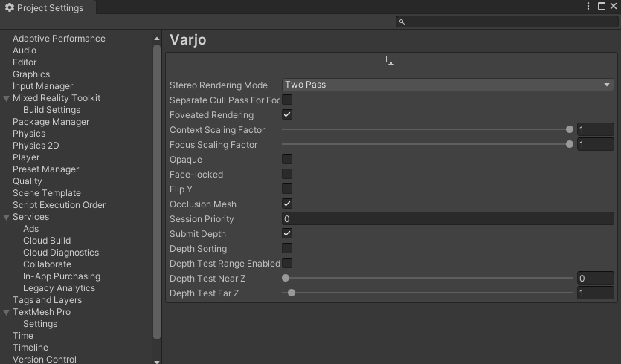The width and height of the screenshot is (621, 364).
Task: Click the search magnifier icon
Action: [x=402, y=22]
